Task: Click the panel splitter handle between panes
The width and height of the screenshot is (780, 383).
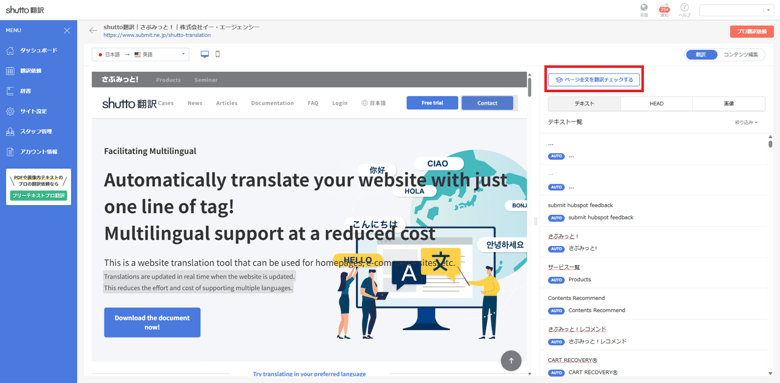Action: [x=536, y=221]
